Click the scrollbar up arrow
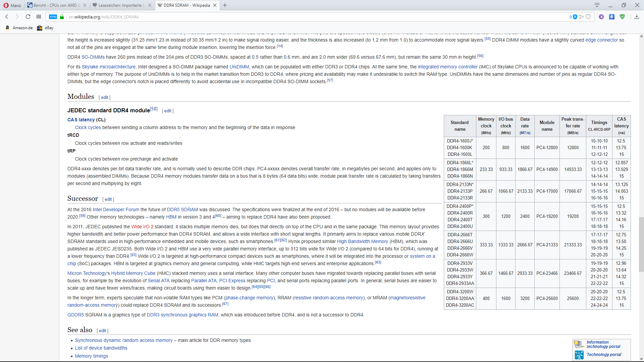 point(641,36)
